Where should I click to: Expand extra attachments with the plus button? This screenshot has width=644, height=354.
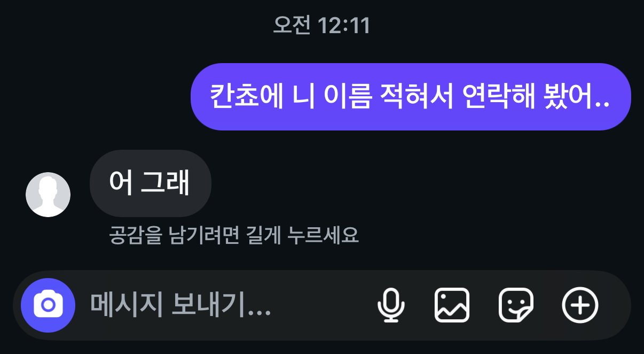click(x=580, y=305)
